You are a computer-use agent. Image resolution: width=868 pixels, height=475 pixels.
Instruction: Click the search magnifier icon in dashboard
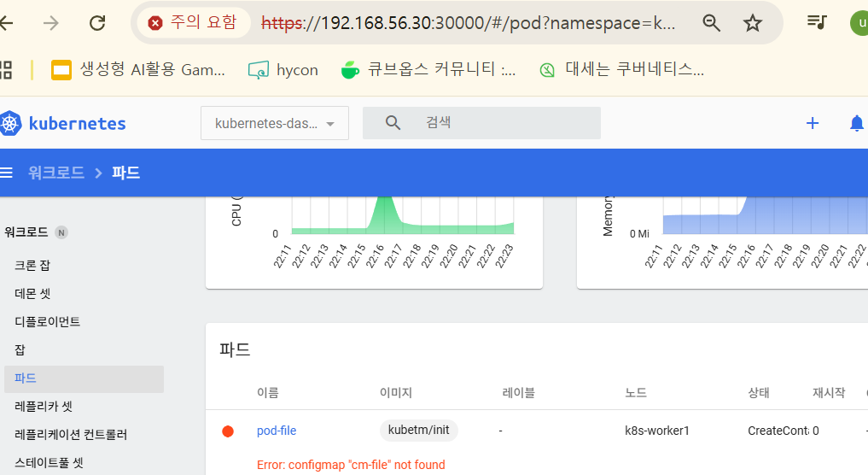click(x=393, y=122)
